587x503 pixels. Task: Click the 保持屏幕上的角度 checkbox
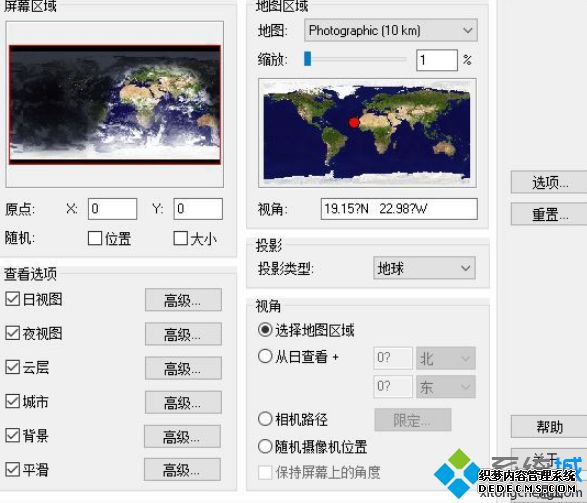(x=265, y=472)
